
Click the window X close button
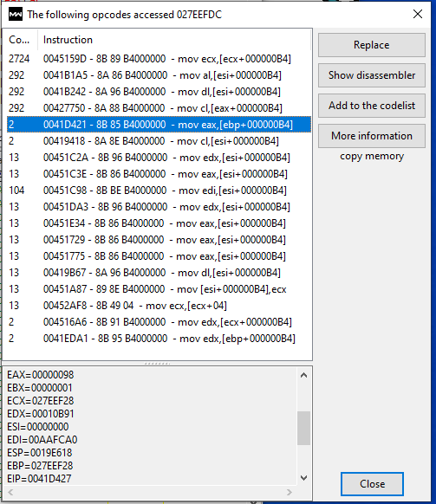(x=418, y=14)
